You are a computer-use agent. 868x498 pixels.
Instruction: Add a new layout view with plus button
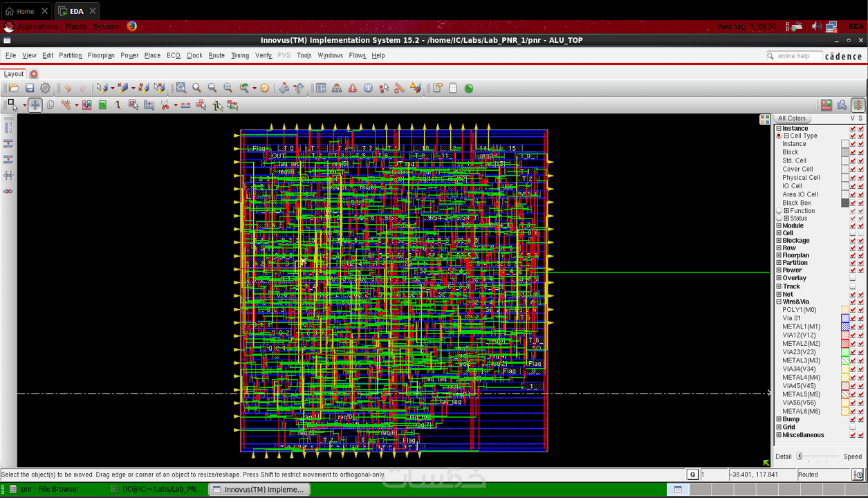click(x=33, y=73)
